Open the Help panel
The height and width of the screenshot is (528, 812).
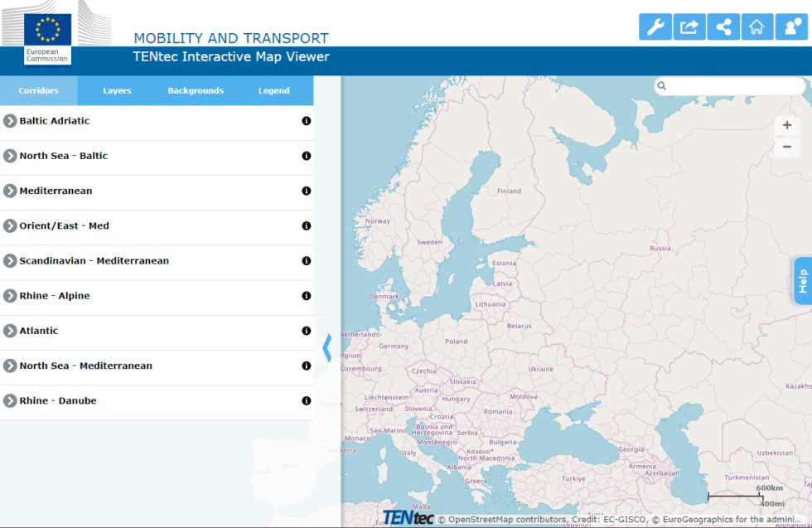[801, 282]
